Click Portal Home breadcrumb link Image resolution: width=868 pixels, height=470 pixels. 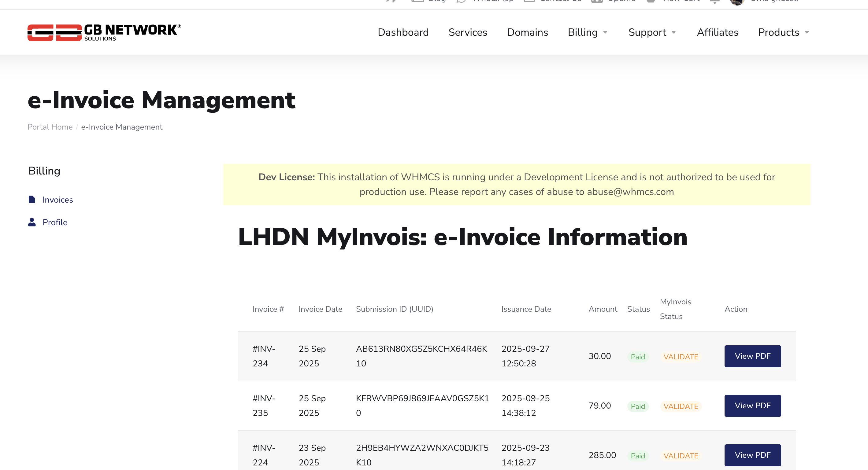tap(50, 127)
